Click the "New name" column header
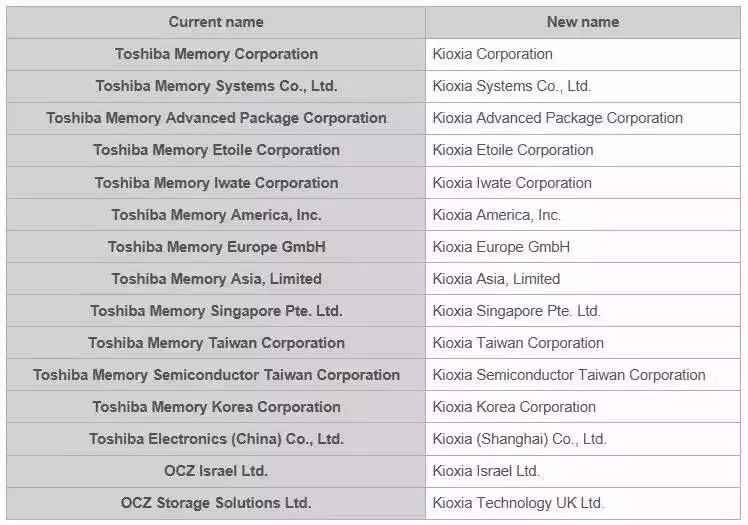The image size is (748, 525). 582,22
